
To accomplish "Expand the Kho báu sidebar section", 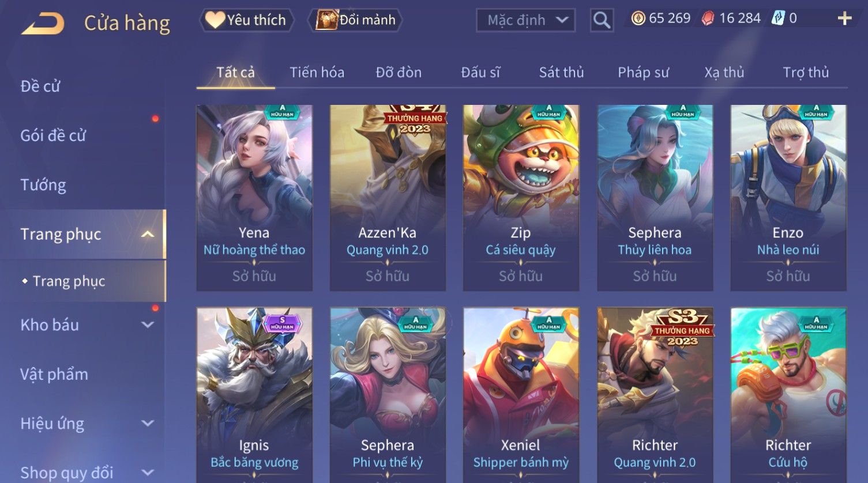I will click(148, 324).
